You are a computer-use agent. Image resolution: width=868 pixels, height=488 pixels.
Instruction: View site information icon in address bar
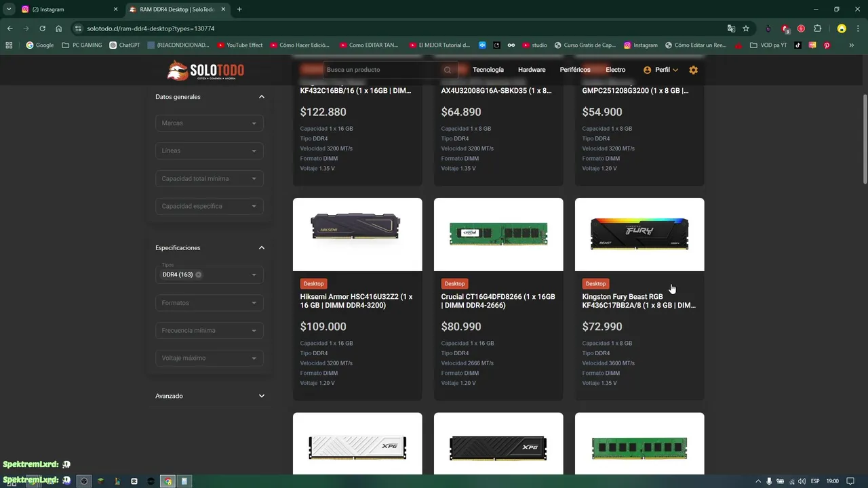coord(78,28)
